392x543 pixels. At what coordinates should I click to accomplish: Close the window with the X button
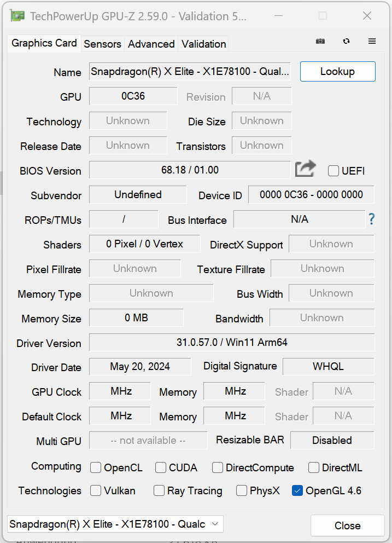coord(367,16)
